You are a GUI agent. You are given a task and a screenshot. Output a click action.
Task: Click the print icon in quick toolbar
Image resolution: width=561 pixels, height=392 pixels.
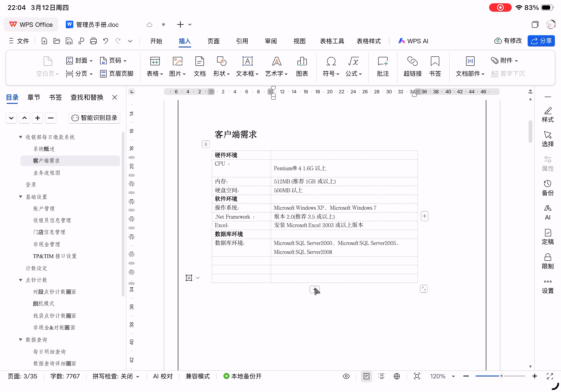(93, 41)
